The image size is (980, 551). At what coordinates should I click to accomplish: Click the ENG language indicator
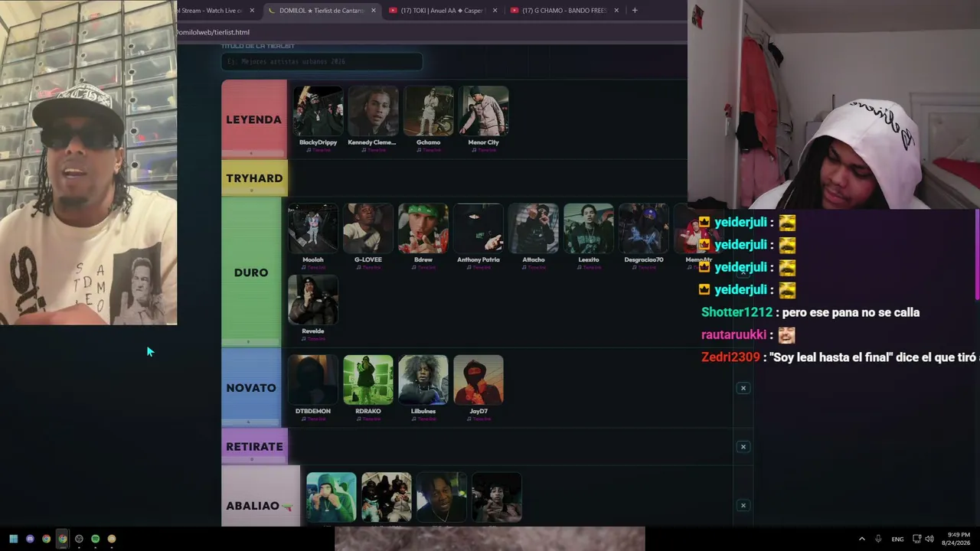click(897, 539)
